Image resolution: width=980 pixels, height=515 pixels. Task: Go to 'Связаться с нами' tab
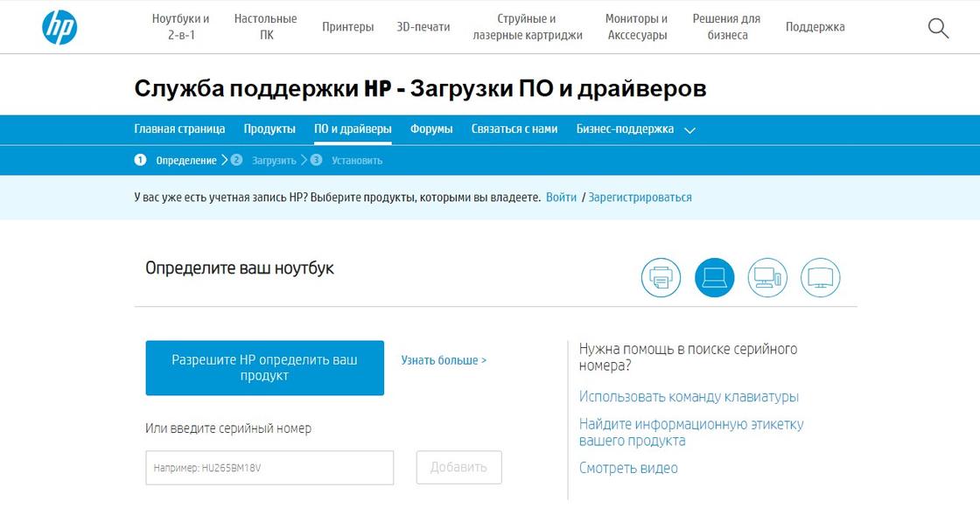[514, 129]
